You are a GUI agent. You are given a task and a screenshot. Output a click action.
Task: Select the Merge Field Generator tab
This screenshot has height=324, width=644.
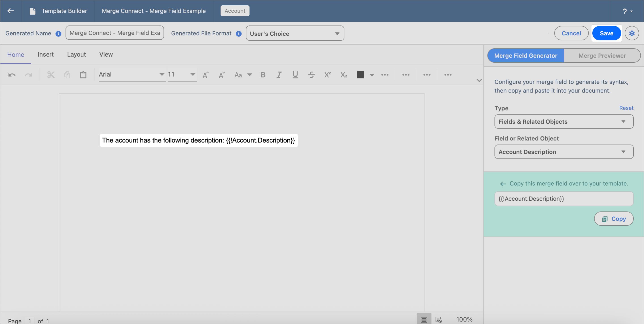[525, 55]
